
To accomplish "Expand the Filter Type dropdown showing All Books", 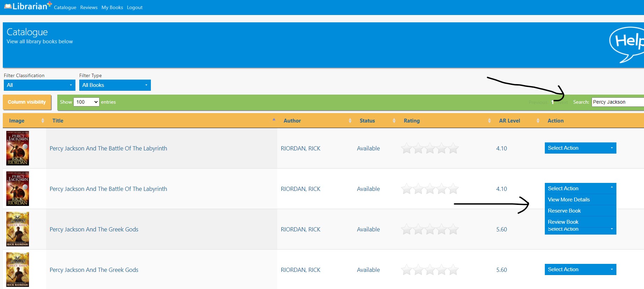I will pos(115,85).
